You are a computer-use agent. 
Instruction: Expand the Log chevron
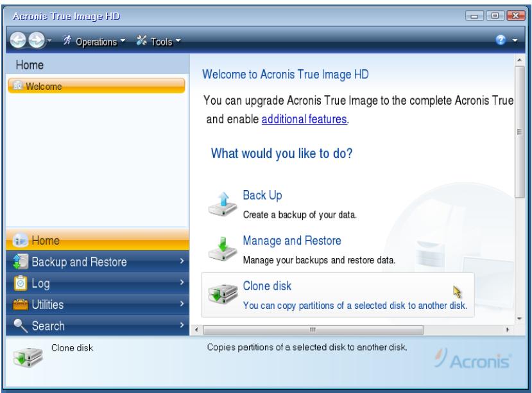[182, 283]
